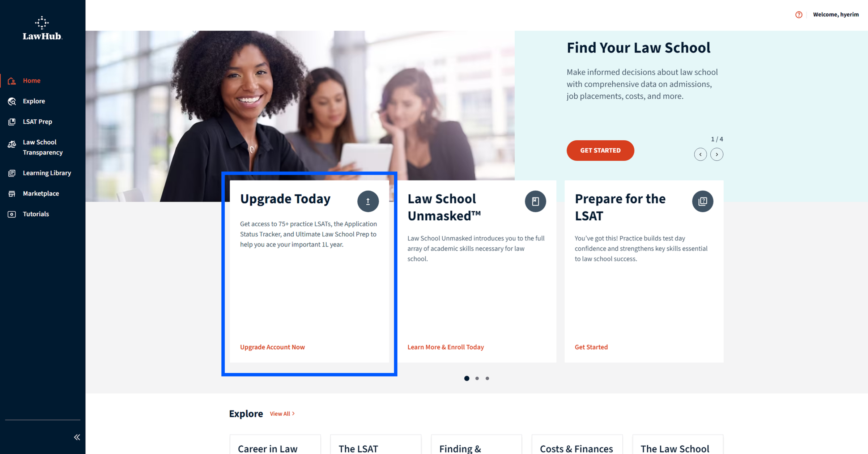Viewport: 868px width, 454px height.
Task: Click the Marketplace storefront icon
Action: tap(12, 194)
